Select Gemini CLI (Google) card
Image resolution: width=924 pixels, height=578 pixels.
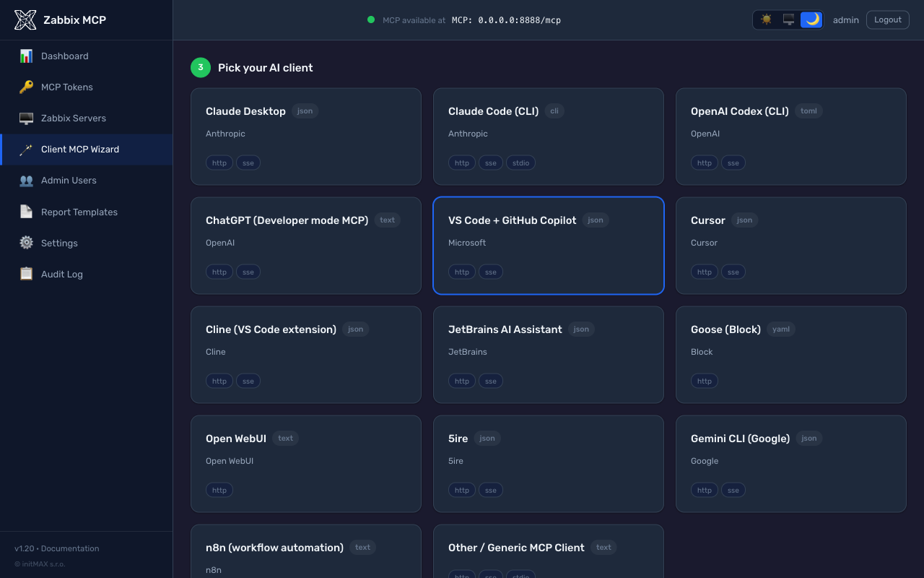791,464
